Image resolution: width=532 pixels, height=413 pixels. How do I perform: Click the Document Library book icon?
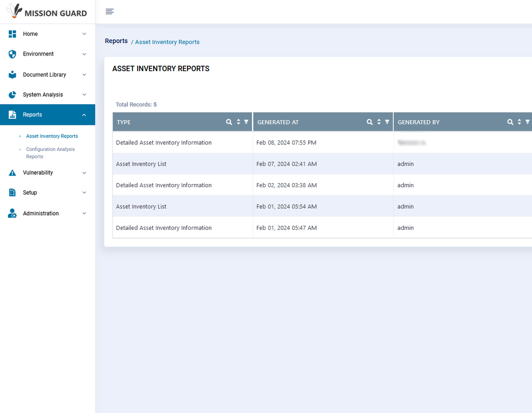tap(12, 75)
